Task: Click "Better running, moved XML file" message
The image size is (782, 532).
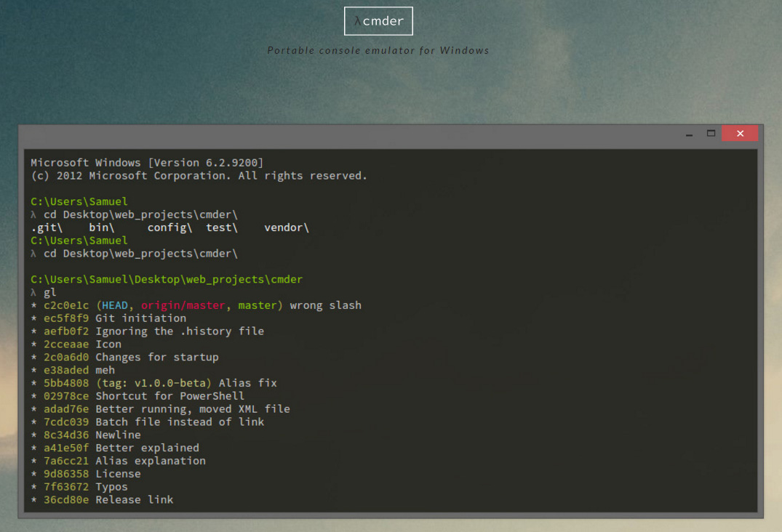Action: pyautogui.click(x=193, y=409)
